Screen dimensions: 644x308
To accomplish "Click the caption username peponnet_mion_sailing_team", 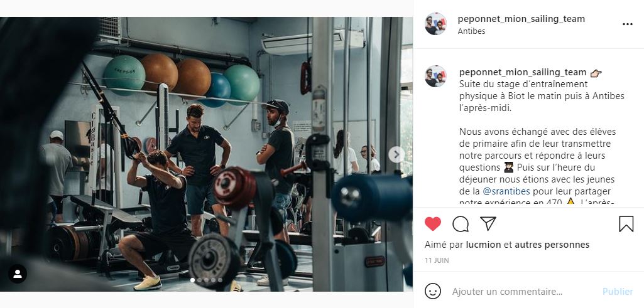I will (523, 73).
